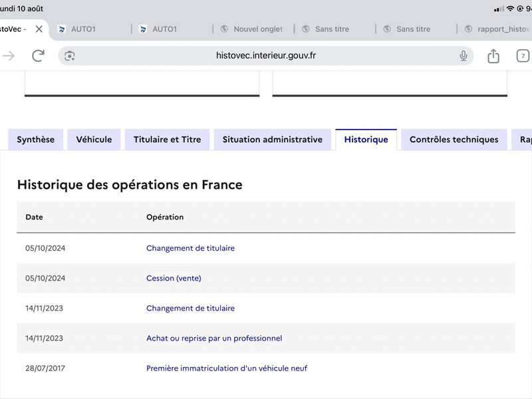This screenshot has height=399, width=532.
Task: Go forward with the arrow icon
Action: pyautogui.click(x=9, y=56)
